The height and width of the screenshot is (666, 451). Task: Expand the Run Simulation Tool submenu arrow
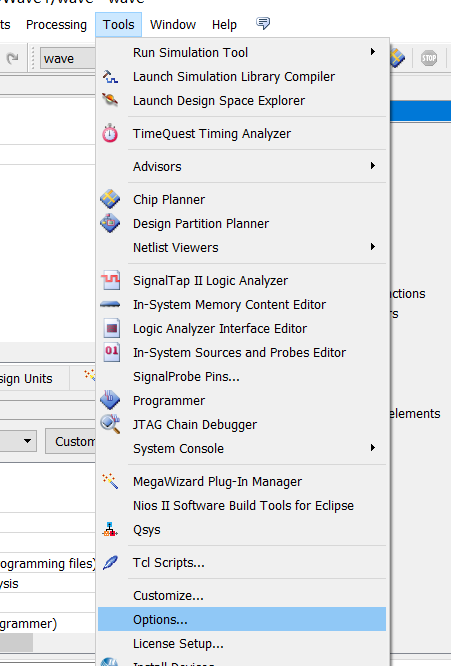372,52
